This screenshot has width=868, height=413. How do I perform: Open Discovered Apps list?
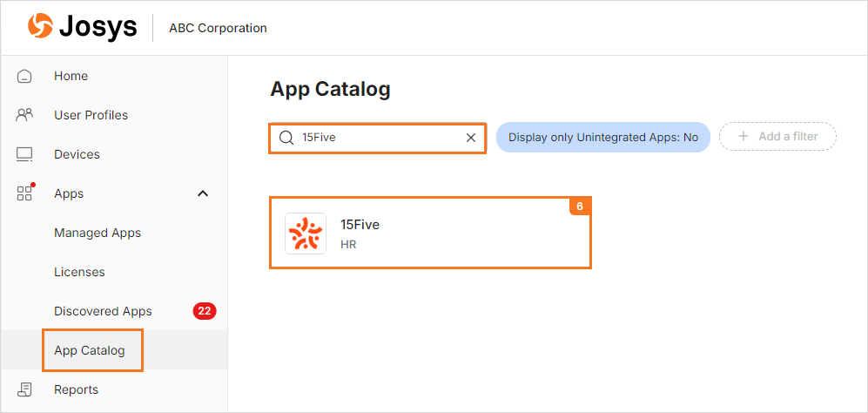(103, 312)
